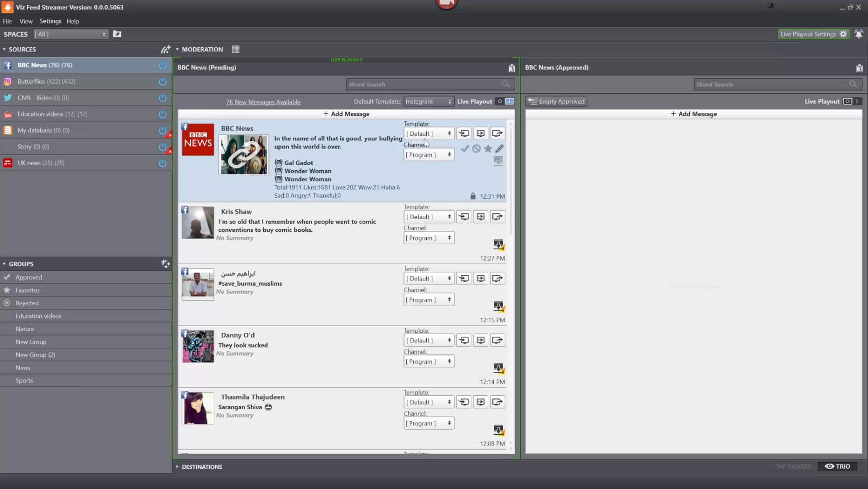Open the Settings menu
Viewport: 868px width, 489px height.
tap(50, 21)
